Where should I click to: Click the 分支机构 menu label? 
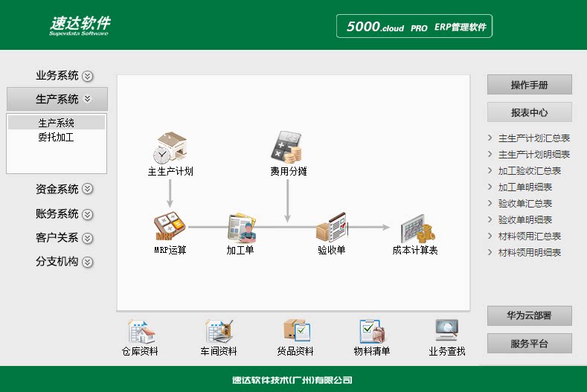[57, 261]
